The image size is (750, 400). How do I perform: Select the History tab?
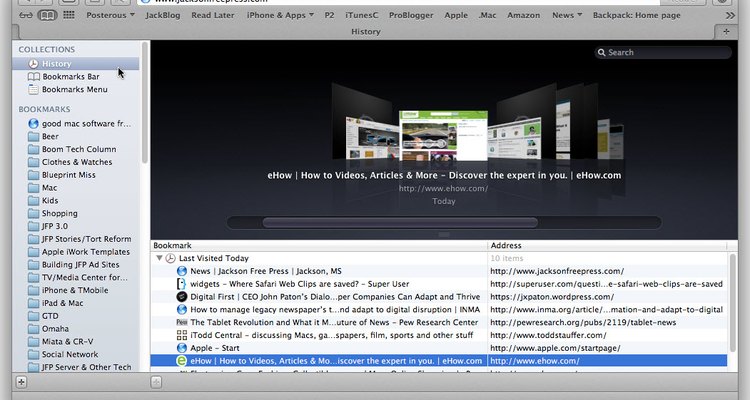[x=366, y=32]
